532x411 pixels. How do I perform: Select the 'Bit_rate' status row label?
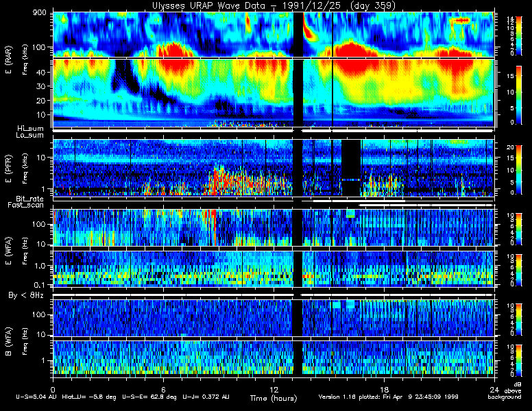pos(30,199)
